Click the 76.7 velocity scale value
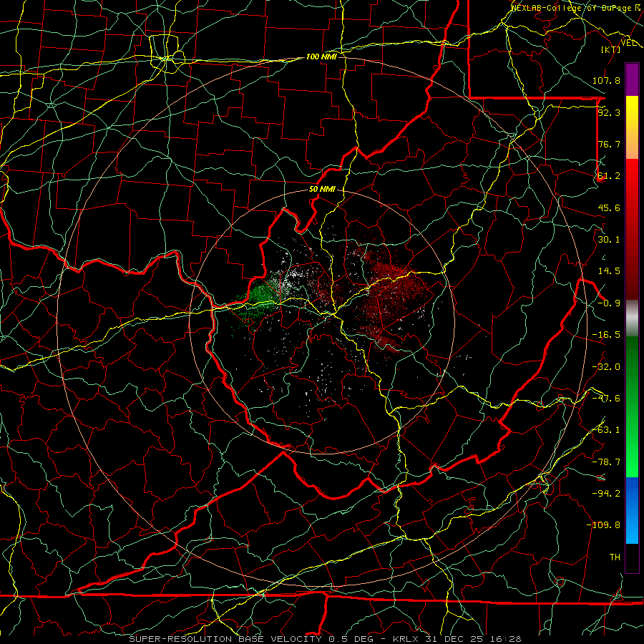The width and height of the screenshot is (644, 644). point(609,144)
